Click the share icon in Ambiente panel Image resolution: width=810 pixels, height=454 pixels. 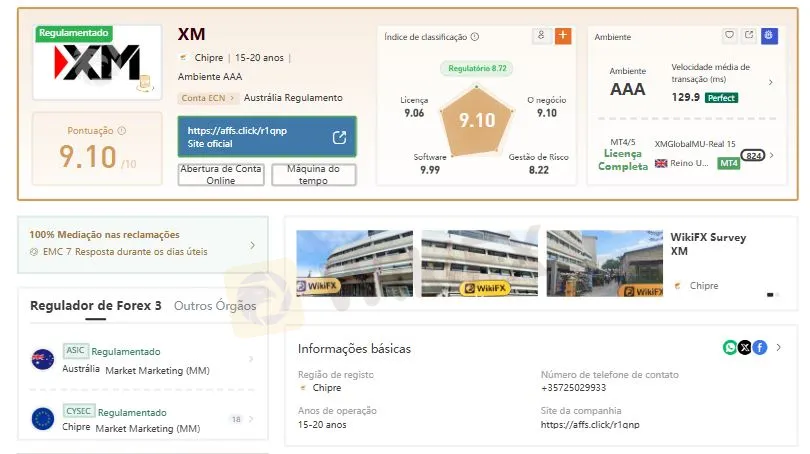[749, 36]
